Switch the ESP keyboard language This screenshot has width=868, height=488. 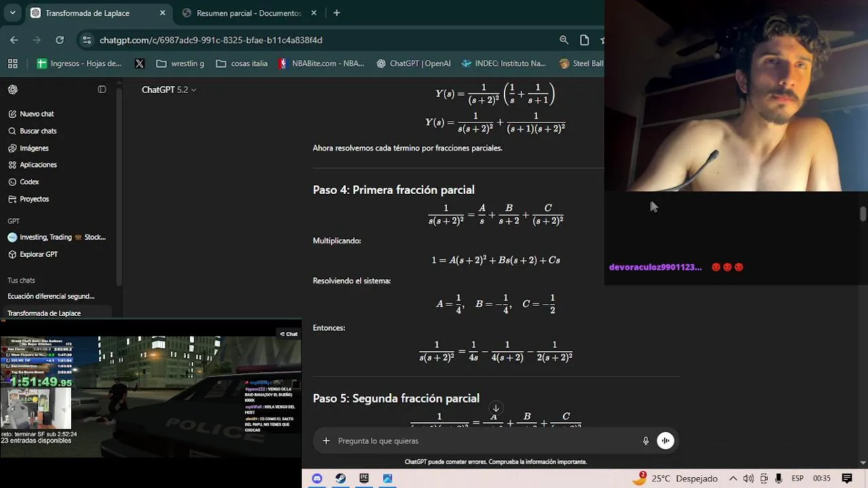click(798, 479)
